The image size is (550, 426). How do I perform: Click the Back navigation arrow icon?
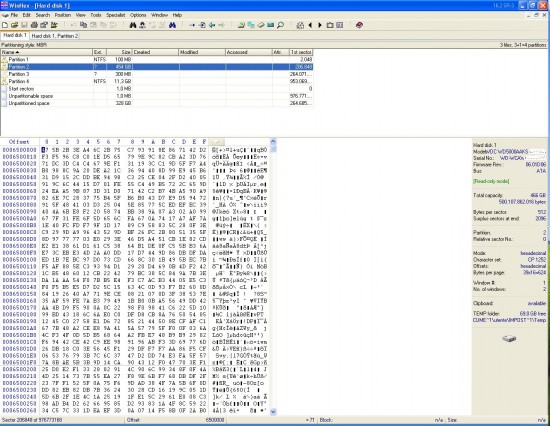pos(212,25)
